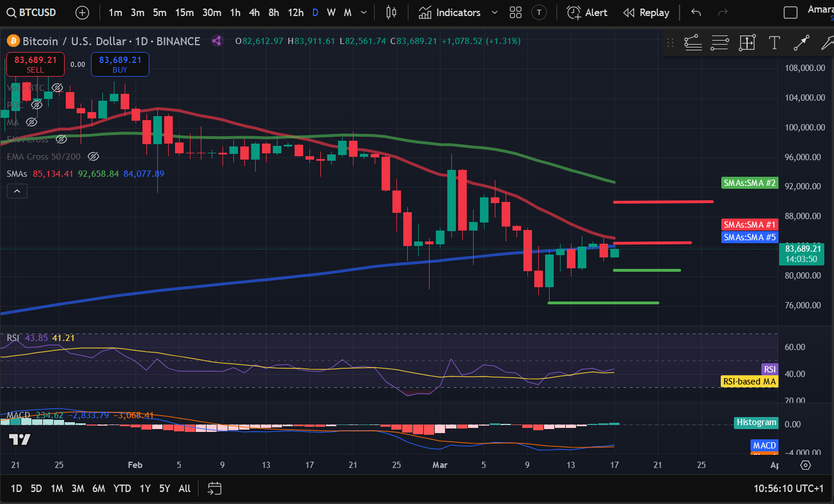This screenshot has width=834, height=504.
Task: Select the arrow line drawing tool
Action: pos(801,42)
